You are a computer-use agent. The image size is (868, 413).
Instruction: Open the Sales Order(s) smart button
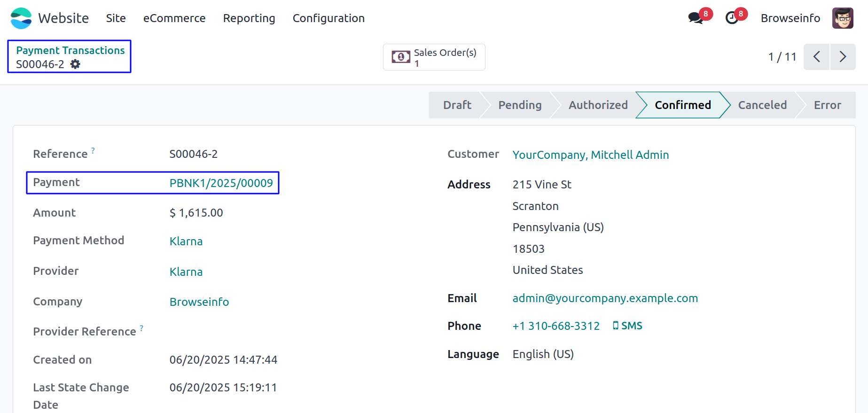[434, 57]
